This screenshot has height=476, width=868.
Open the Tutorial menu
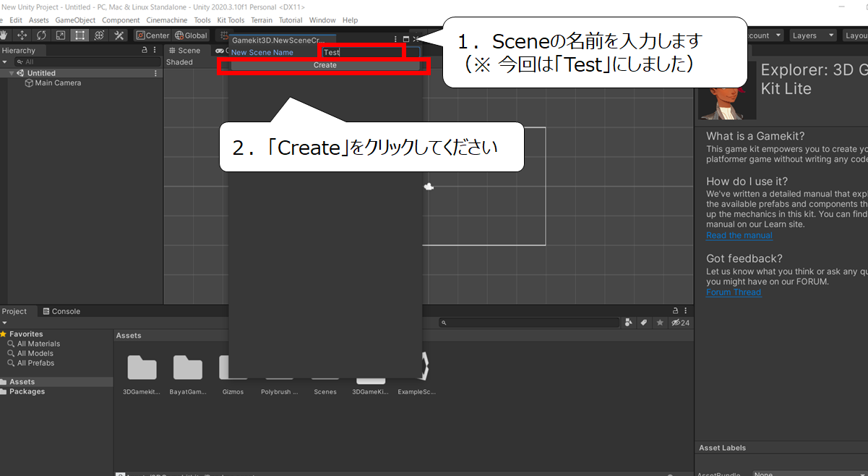tap(291, 20)
